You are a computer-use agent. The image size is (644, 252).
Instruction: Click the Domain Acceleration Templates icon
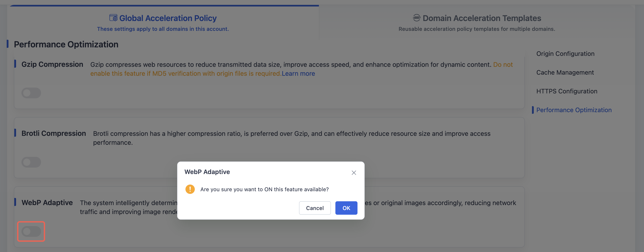[x=416, y=18]
